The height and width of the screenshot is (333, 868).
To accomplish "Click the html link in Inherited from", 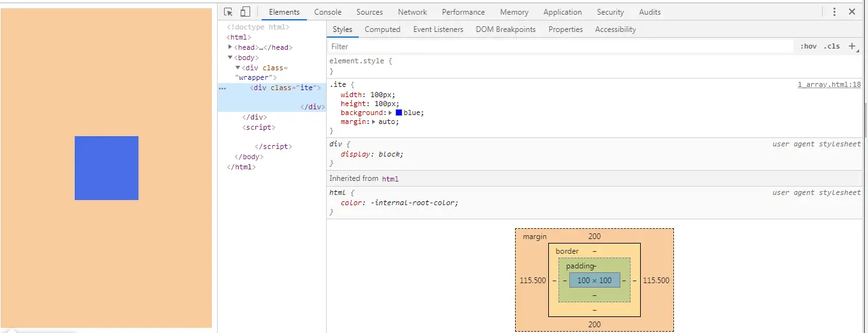I will point(390,179).
